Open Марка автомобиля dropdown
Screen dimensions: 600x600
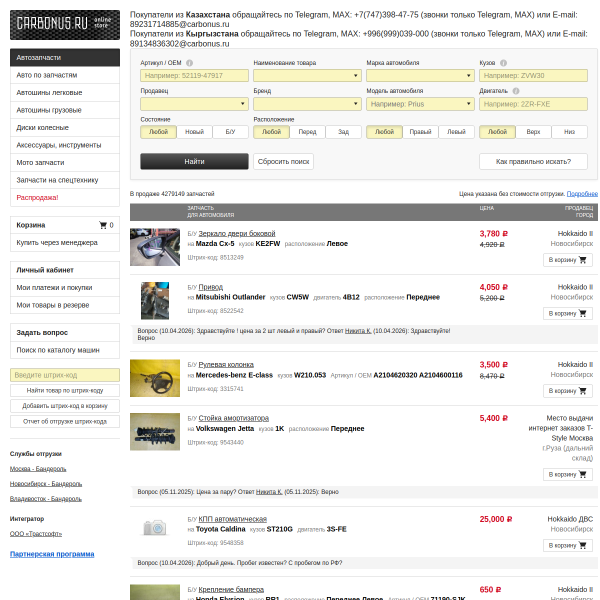420,75
